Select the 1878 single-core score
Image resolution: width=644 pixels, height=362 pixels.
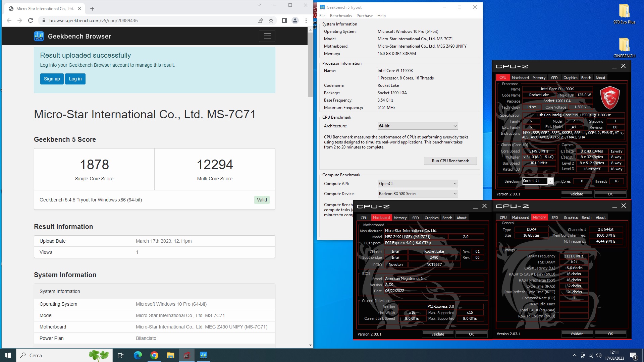pyautogui.click(x=94, y=165)
